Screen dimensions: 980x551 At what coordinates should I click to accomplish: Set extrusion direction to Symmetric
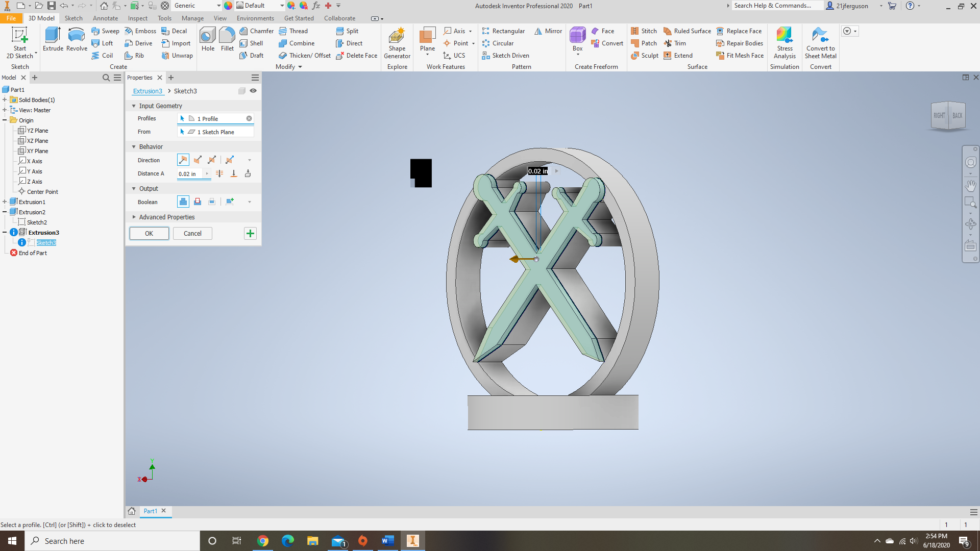212,160
